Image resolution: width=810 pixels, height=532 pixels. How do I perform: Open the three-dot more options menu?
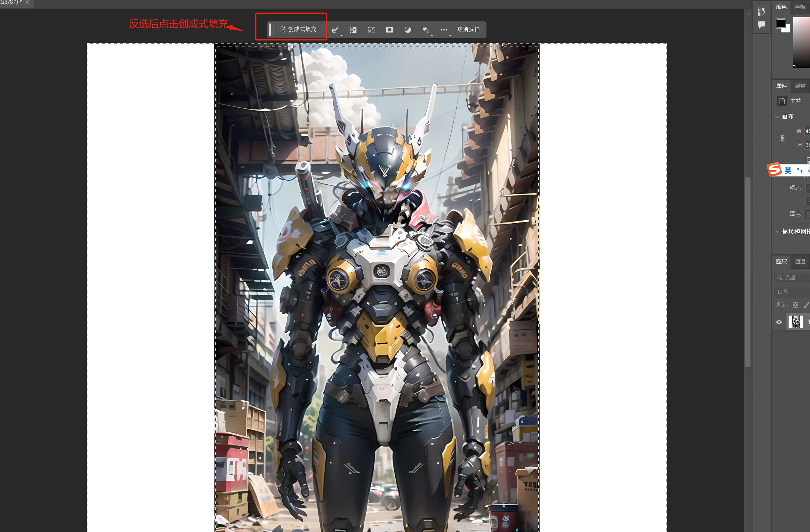[x=444, y=30]
